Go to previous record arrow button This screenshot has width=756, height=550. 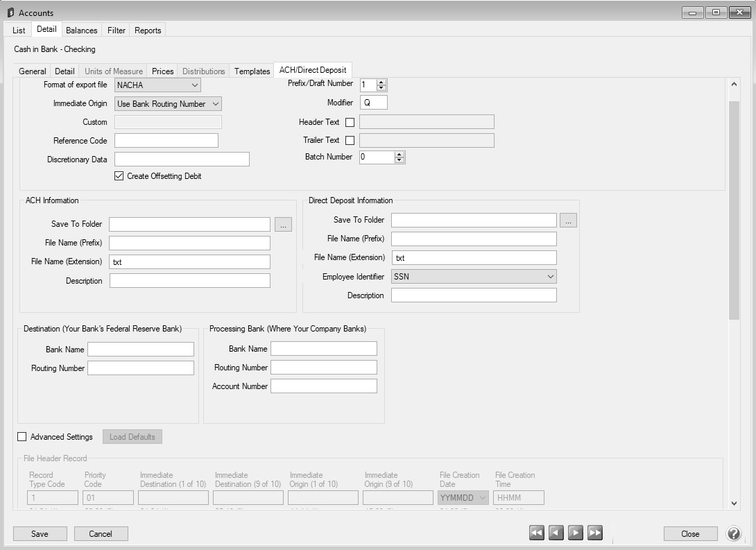click(556, 533)
